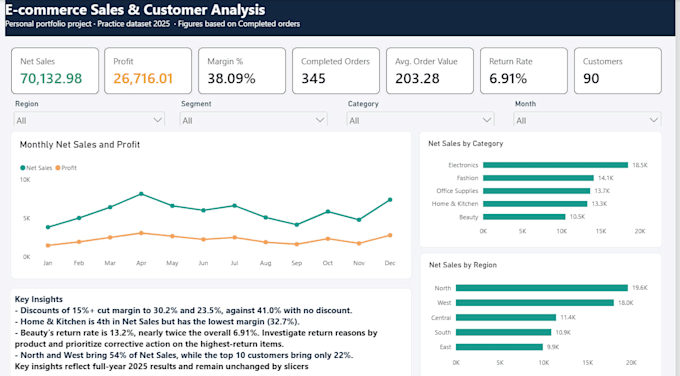Select the North region bar
Screen dimensions: 680x376
pyautogui.click(x=542, y=288)
